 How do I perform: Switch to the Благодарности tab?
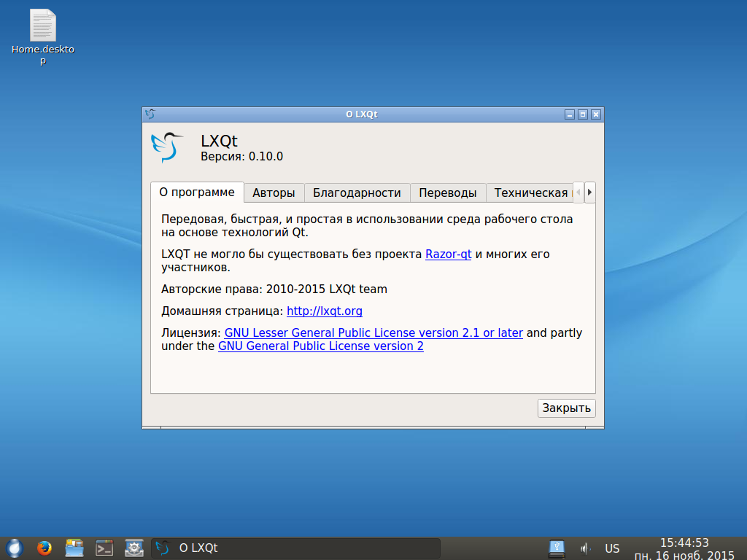tap(356, 192)
